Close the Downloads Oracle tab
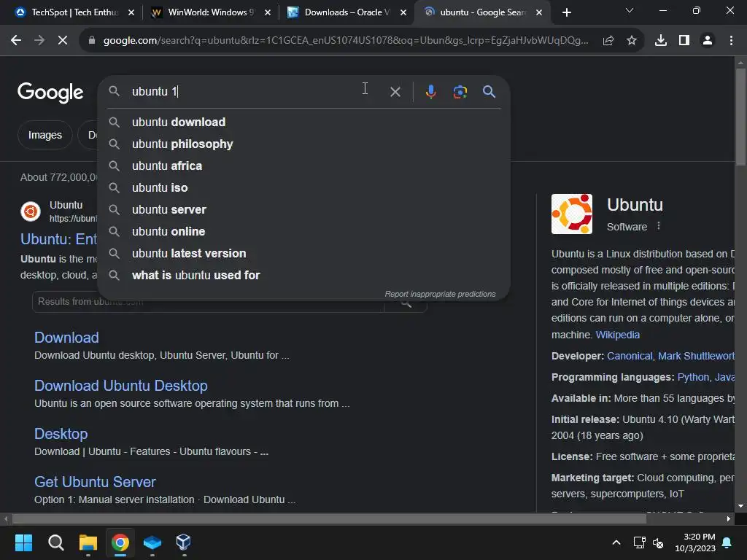 (403, 12)
